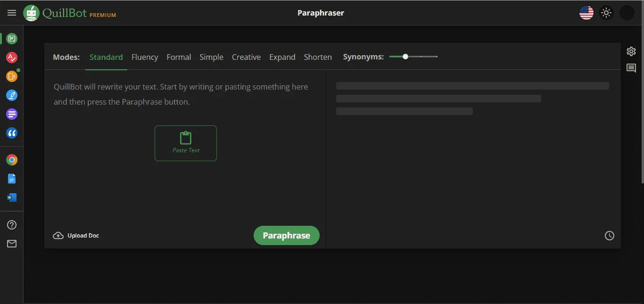
Task: Click the Upload Doc cloud icon
Action: tap(58, 236)
